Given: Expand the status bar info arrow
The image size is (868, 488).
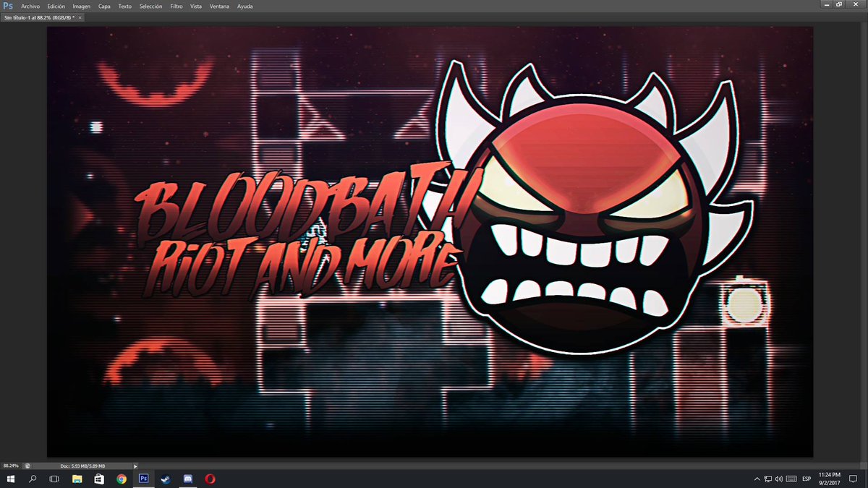Looking at the screenshot, I should point(135,466).
